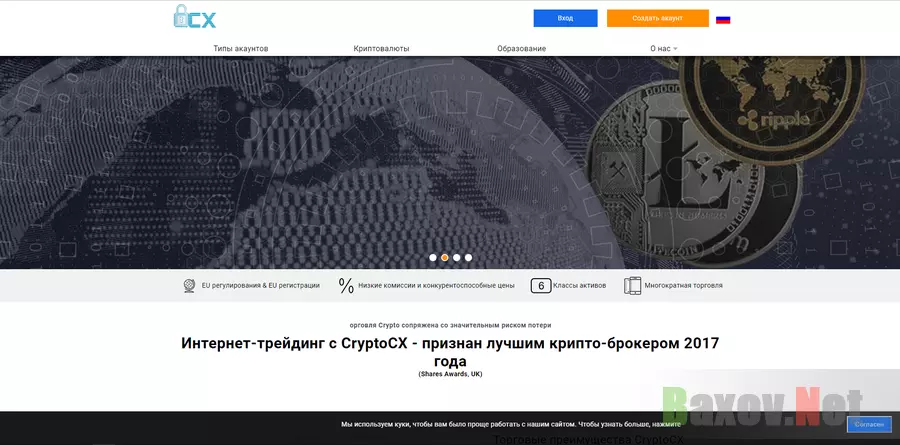Click the mobile devices trading icon
This screenshot has height=445, width=900.
click(632, 285)
